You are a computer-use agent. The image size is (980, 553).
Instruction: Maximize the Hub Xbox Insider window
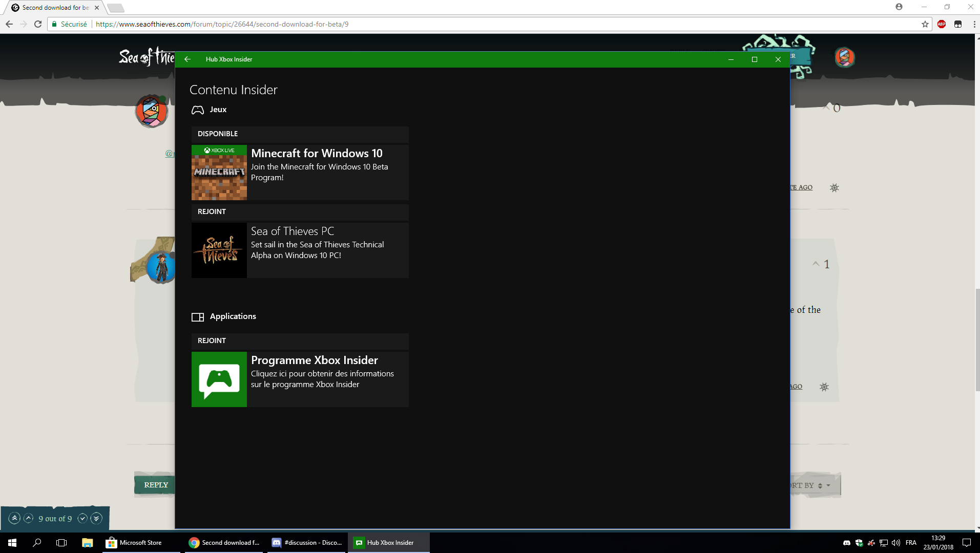click(x=755, y=59)
